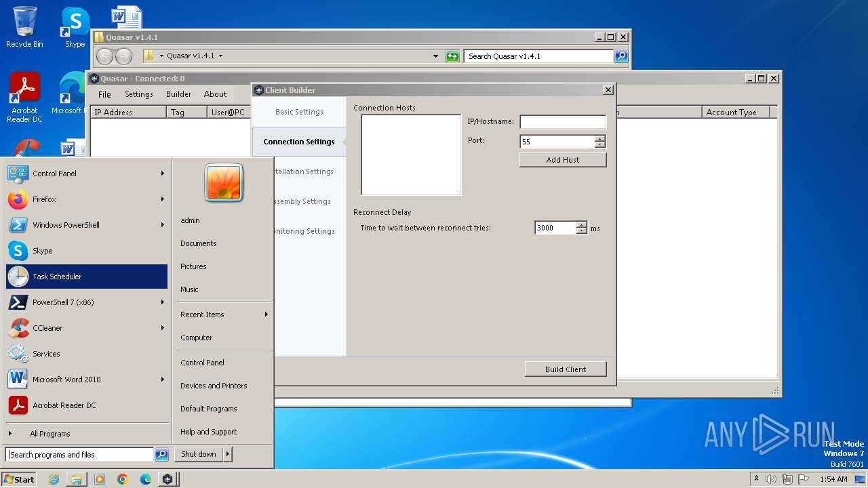The width and height of the screenshot is (868, 488).
Task: Launch Skype from Start menu
Action: point(86,251)
